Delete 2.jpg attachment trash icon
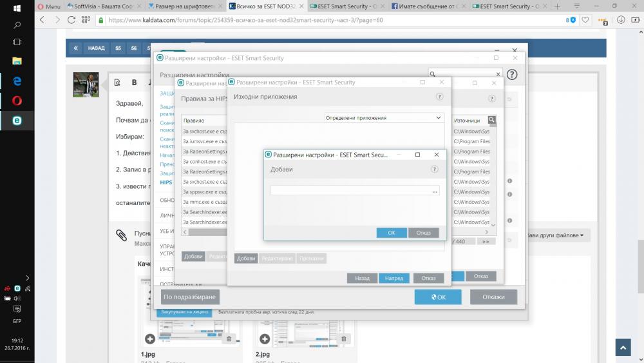644x363 pixels. click(x=343, y=338)
